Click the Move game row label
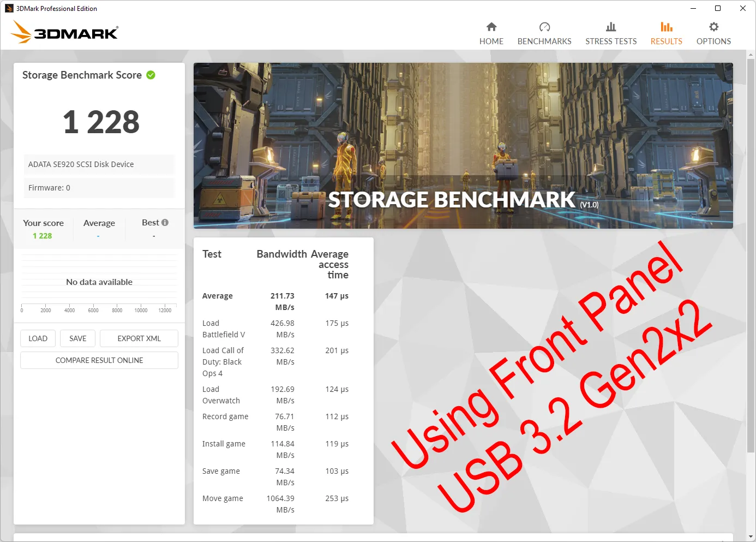 point(223,498)
